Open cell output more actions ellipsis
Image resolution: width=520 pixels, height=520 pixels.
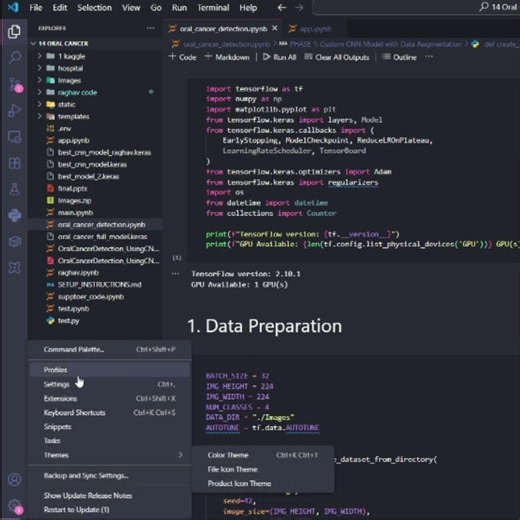pyautogui.click(x=175, y=274)
